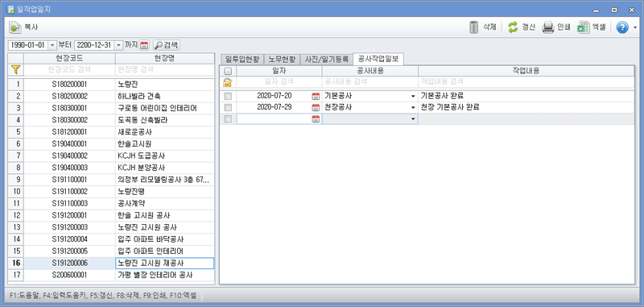Open calendar picker for 2020-07-20 row
The width and height of the screenshot is (644, 307).
pos(316,96)
